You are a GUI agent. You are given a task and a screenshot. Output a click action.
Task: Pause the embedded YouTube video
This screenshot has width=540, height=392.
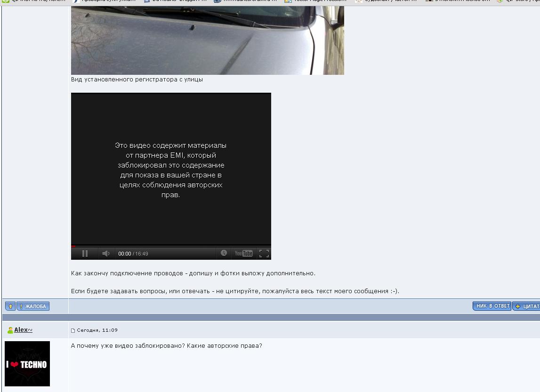tap(85, 254)
